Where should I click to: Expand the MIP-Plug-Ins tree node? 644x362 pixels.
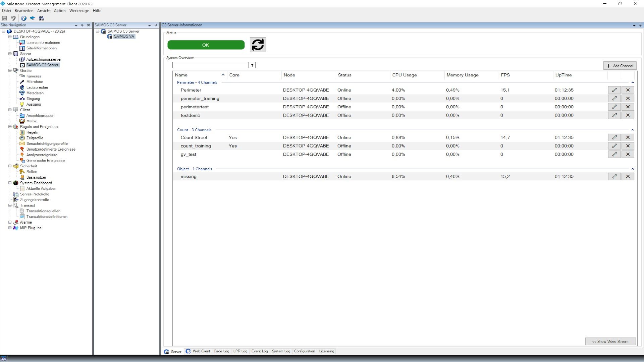10,228
